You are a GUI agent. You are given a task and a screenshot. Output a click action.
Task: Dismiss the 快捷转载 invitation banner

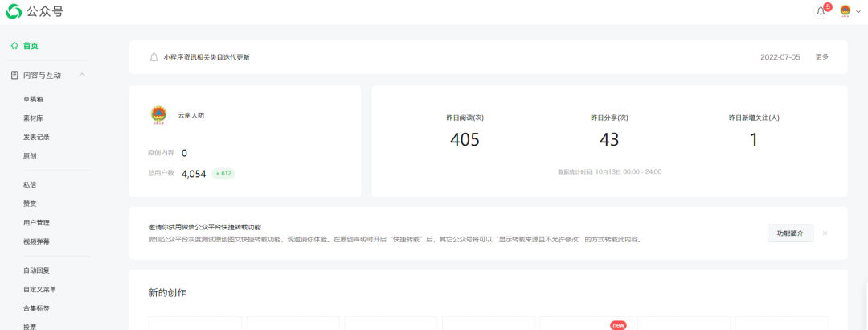(x=825, y=233)
